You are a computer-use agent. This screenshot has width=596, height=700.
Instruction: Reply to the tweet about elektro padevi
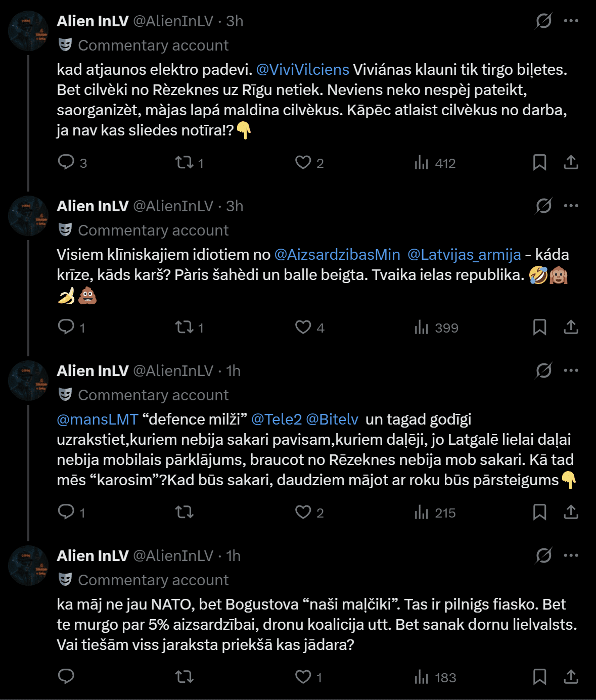[66, 162]
